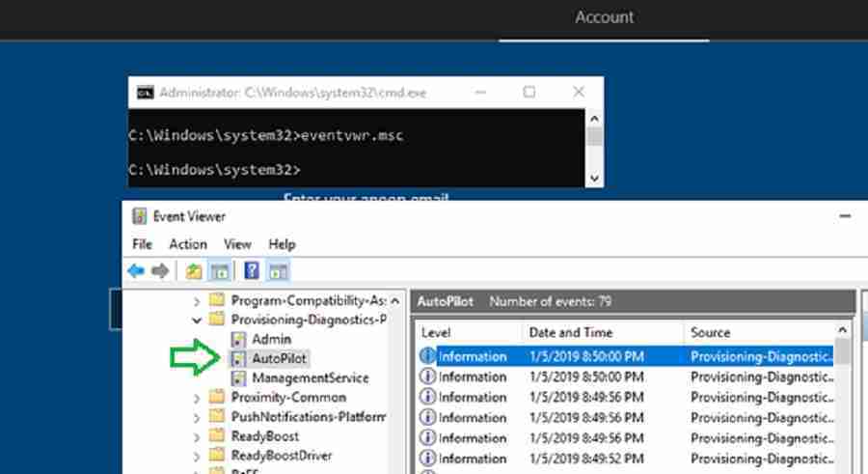Click the Back arrow in Event Viewer toolbar
The height and width of the screenshot is (474, 868).
pyautogui.click(x=136, y=271)
